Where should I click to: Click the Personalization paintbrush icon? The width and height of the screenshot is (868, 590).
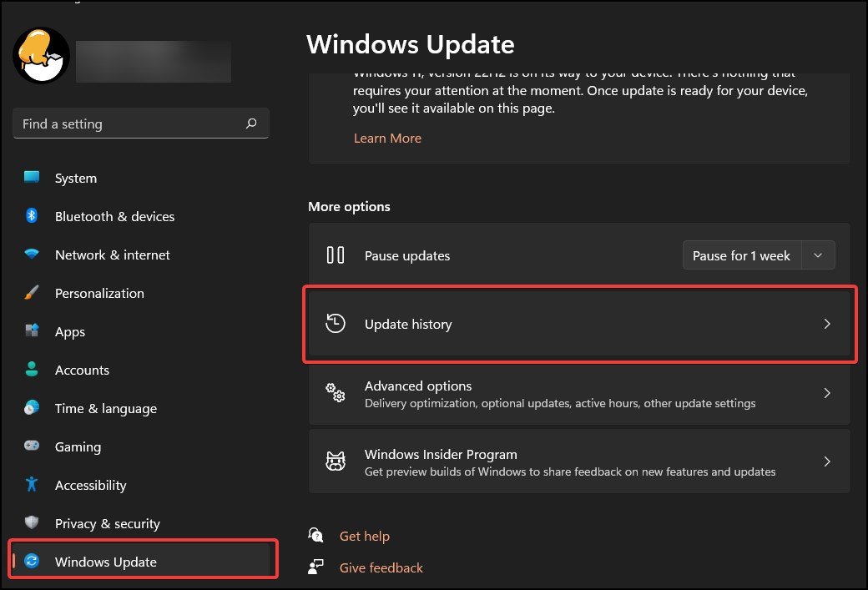point(32,292)
